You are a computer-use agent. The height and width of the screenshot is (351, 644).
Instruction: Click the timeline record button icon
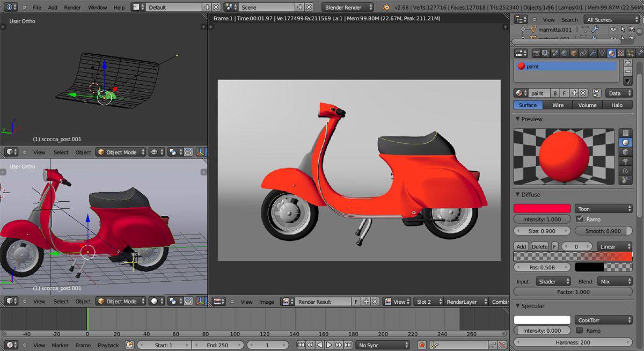coord(422,345)
